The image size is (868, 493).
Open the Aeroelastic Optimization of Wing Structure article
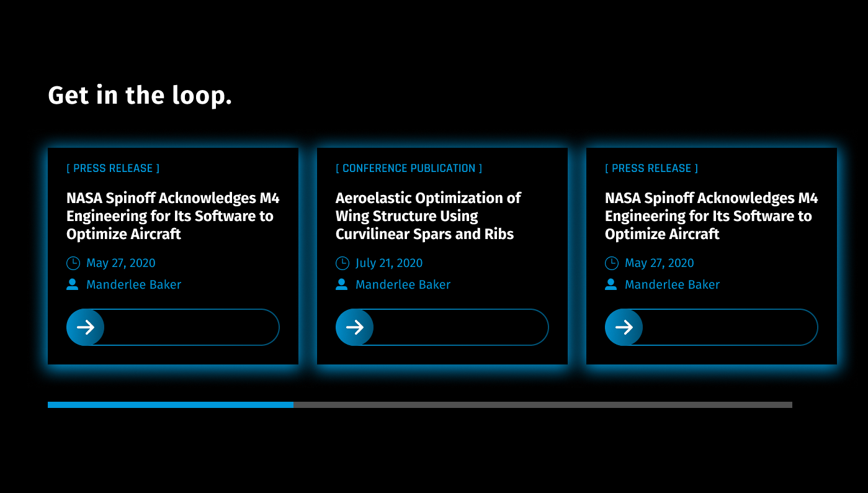tap(428, 216)
